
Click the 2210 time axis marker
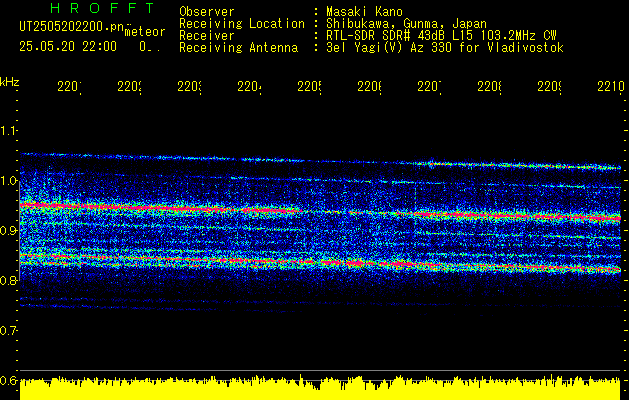pos(611,87)
